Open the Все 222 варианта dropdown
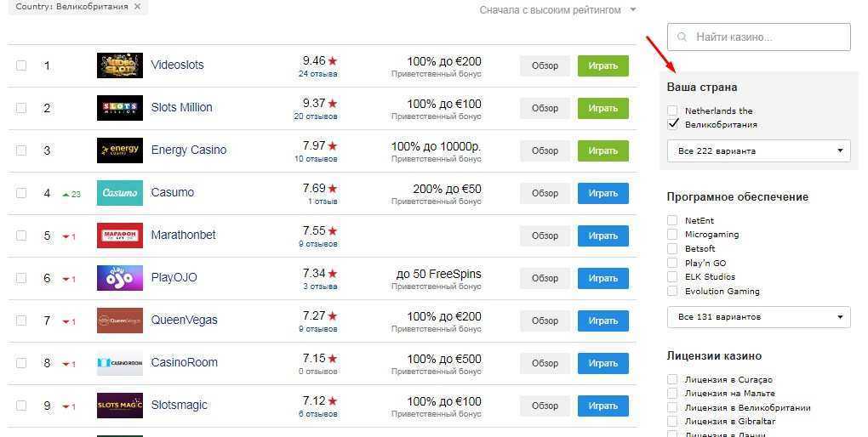 [758, 151]
